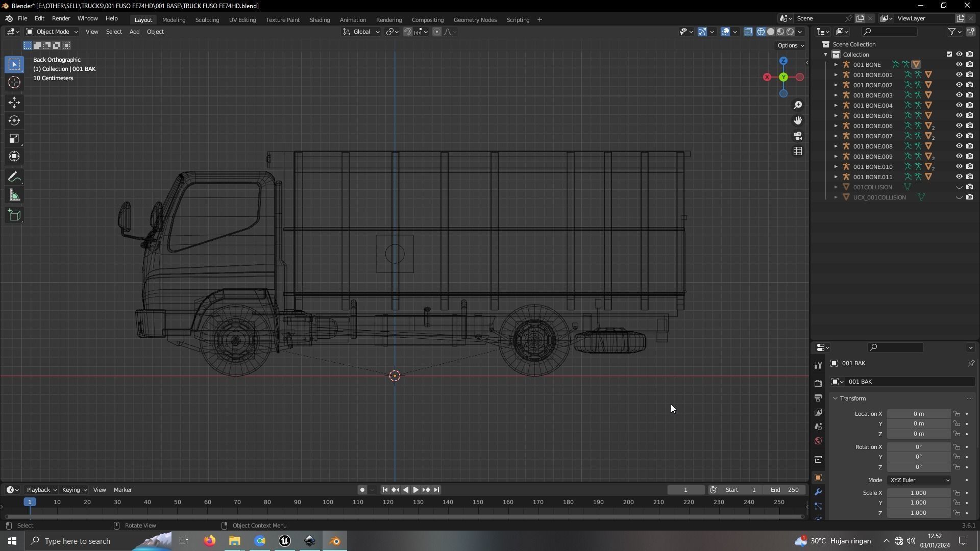Expand 001 BONE.003 in outliner
Screen dimensions: 980x551
point(836,95)
